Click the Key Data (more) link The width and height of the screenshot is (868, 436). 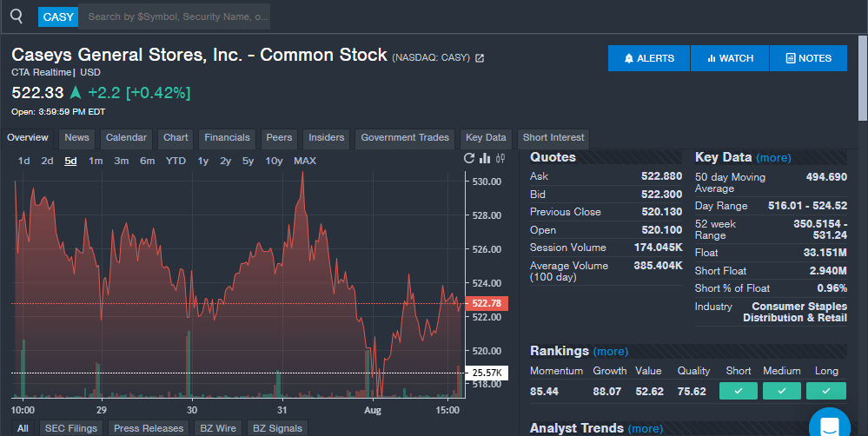[x=773, y=158]
